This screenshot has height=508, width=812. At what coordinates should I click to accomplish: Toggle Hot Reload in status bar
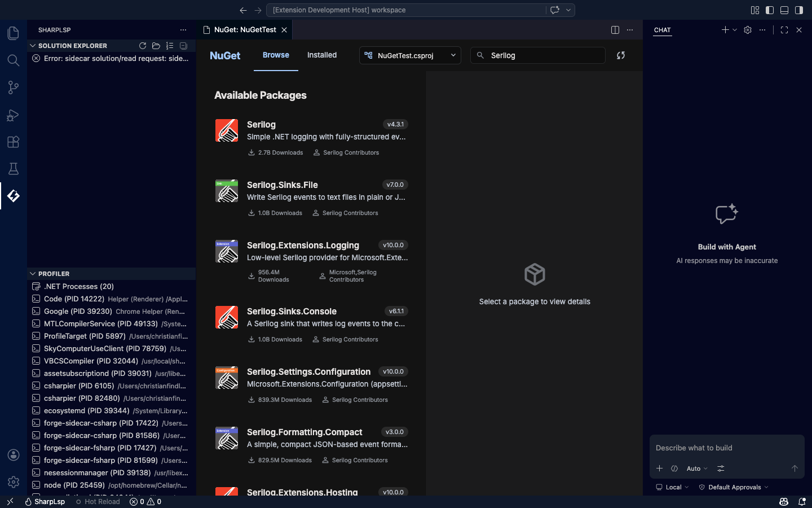98,502
